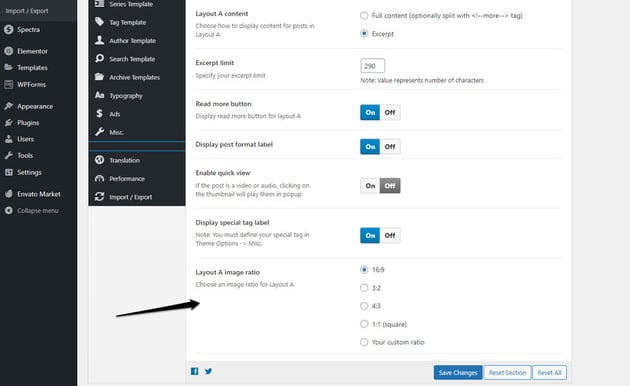Open the Typography panel icon
This screenshot has width=630, height=386.
coord(100,95)
